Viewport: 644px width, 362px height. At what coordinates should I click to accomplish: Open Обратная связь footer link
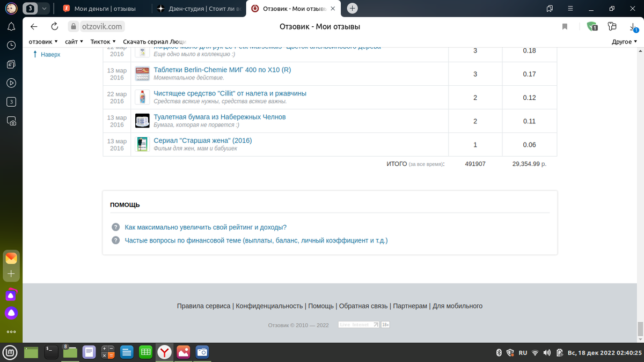[x=363, y=306]
